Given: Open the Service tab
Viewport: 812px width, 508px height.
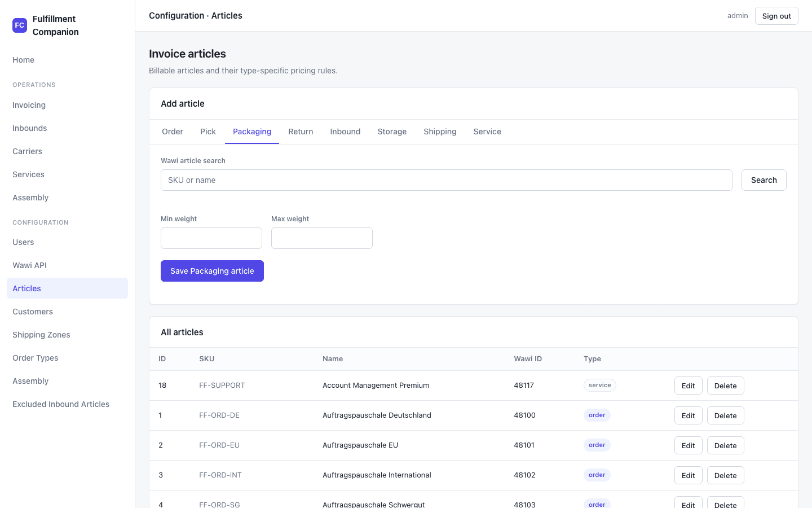Looking at the screenshot, I should click(x=487, y=132).
